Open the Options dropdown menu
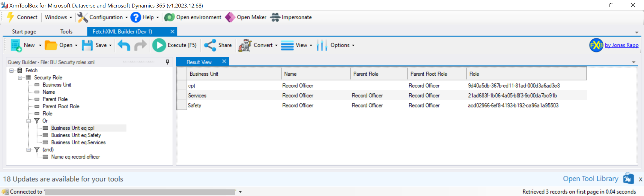 click(x=353, y=45)
